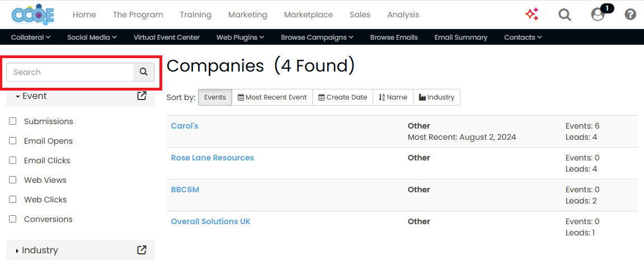
Task: Click 'Leads: 4' in Rose Lane Resources row
Action: pyautogui.click(x=581, y=169)
